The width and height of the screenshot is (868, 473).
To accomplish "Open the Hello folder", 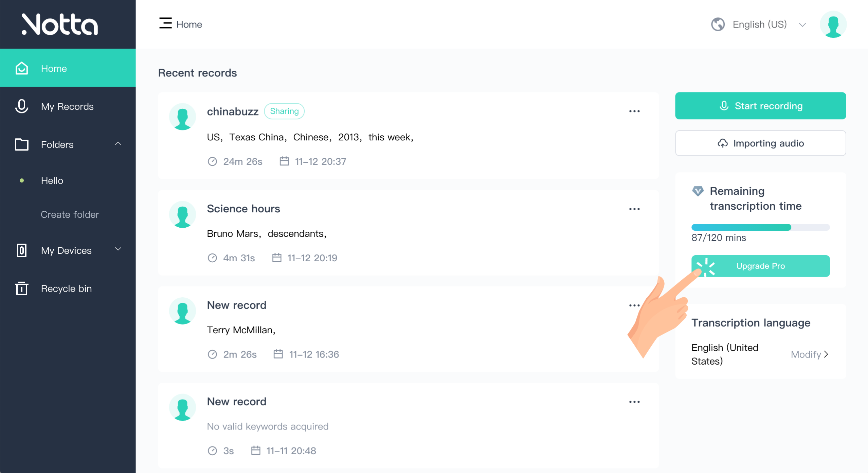I will tap(52, 181).
